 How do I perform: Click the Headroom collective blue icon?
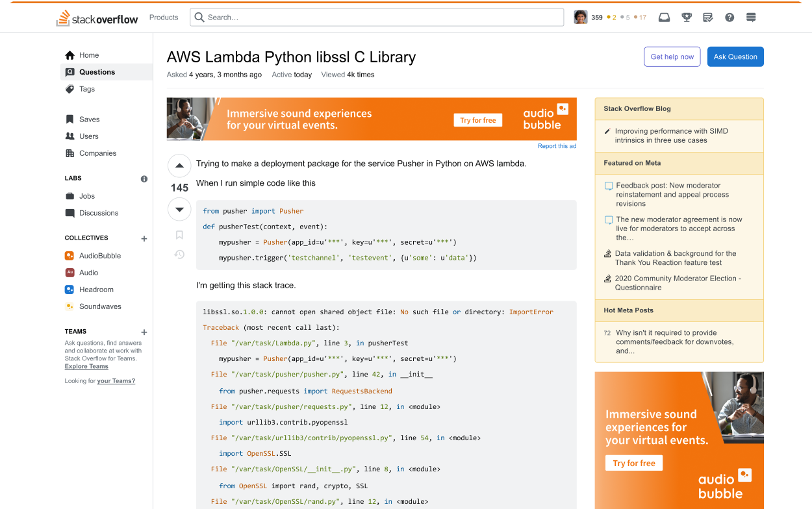[70, 290]
